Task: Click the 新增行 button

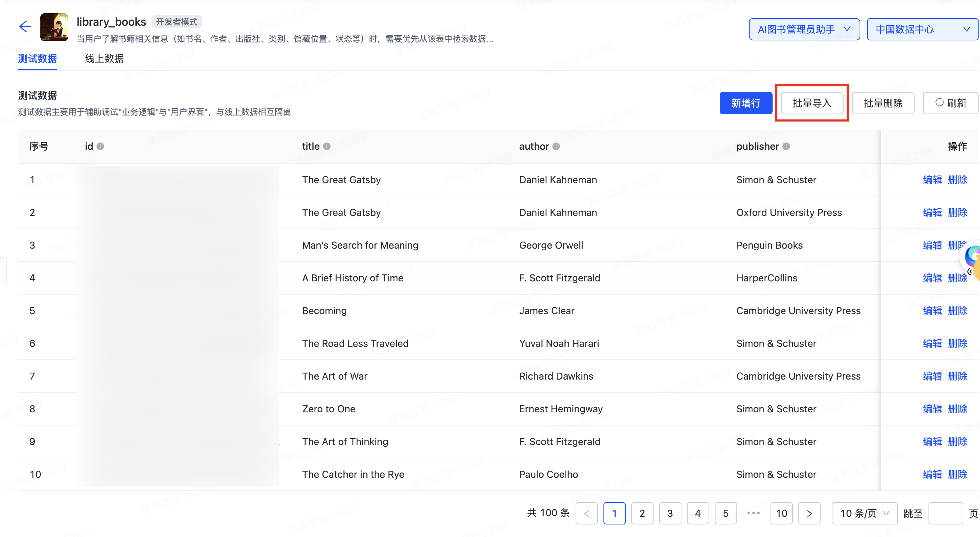Action: pyautogui.click(x=745, y=103)
